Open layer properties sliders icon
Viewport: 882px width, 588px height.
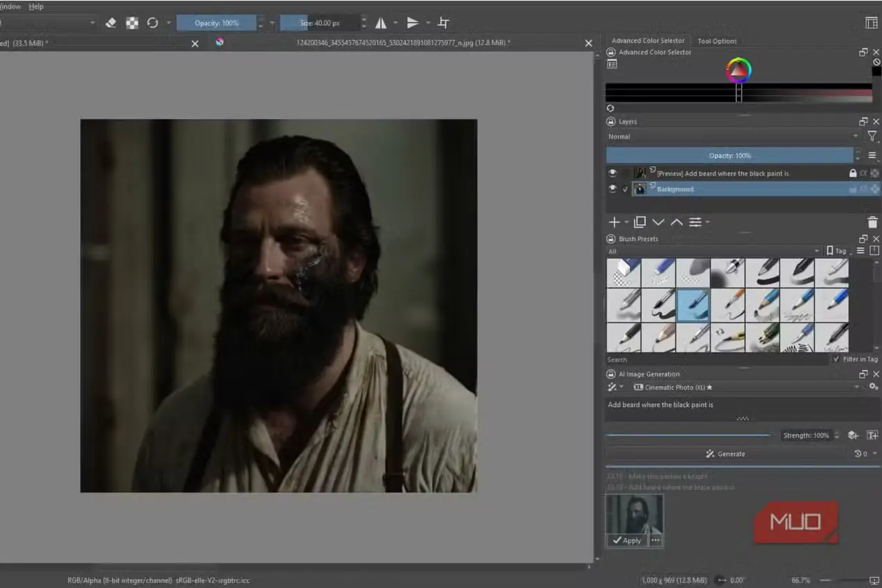tap(695, 222)
